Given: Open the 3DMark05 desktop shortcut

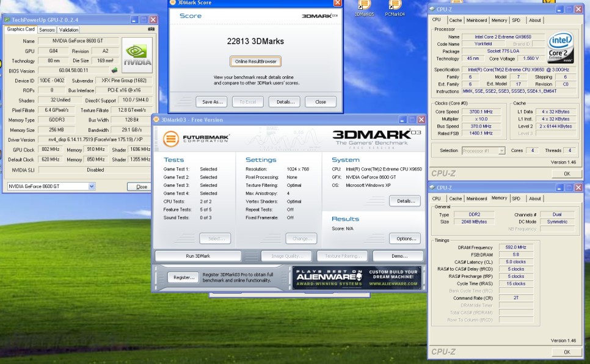Looking at the screenshot, I should (364, 8).
